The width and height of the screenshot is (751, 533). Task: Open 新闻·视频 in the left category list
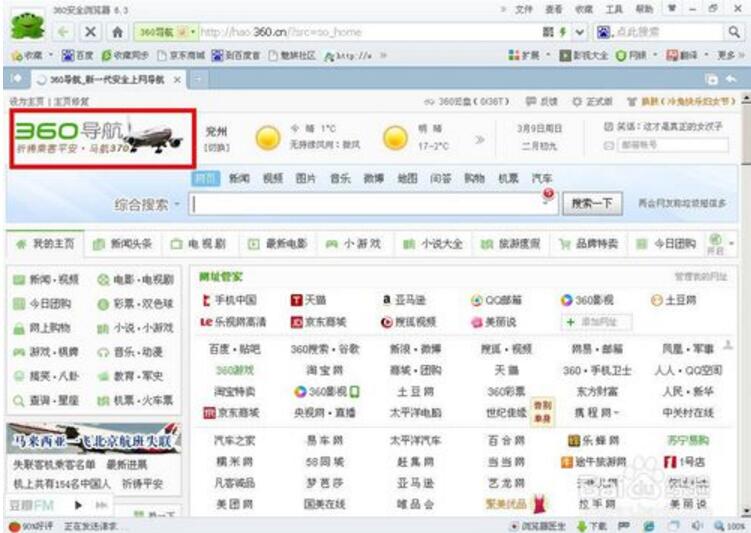46,280
